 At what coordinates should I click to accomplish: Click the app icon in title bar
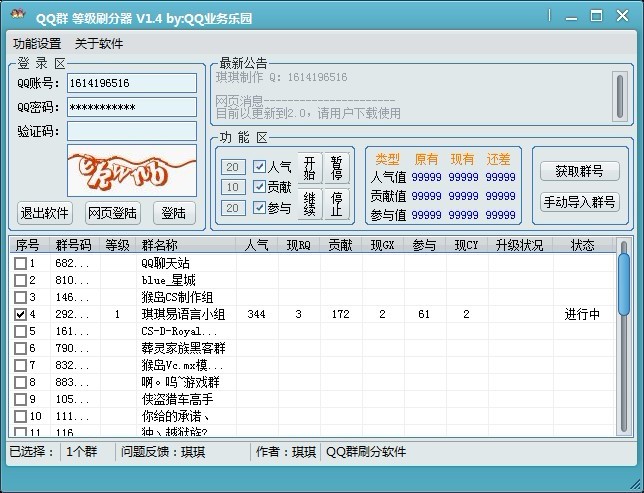point(18,15)
